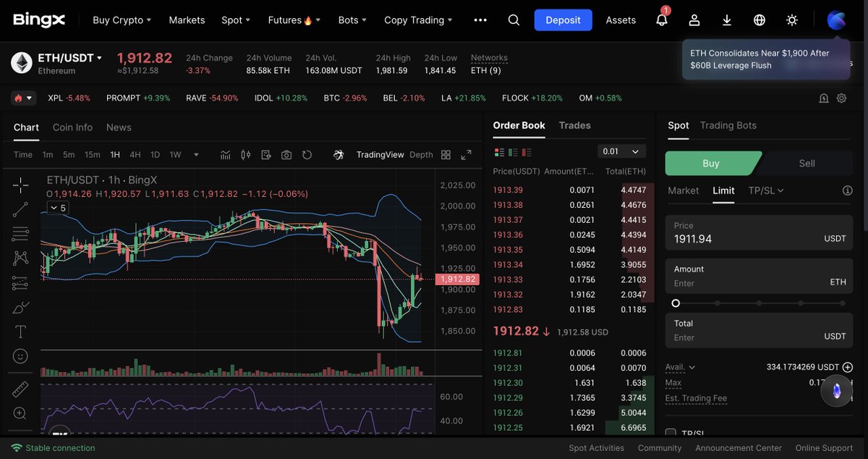Toggle light theme with the sun icon
868x459 pixels.
[x=792, y=20]
